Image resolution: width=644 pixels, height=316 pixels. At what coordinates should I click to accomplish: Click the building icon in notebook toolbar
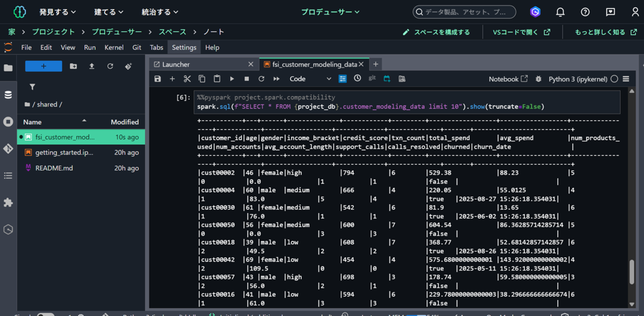(402, 79)
